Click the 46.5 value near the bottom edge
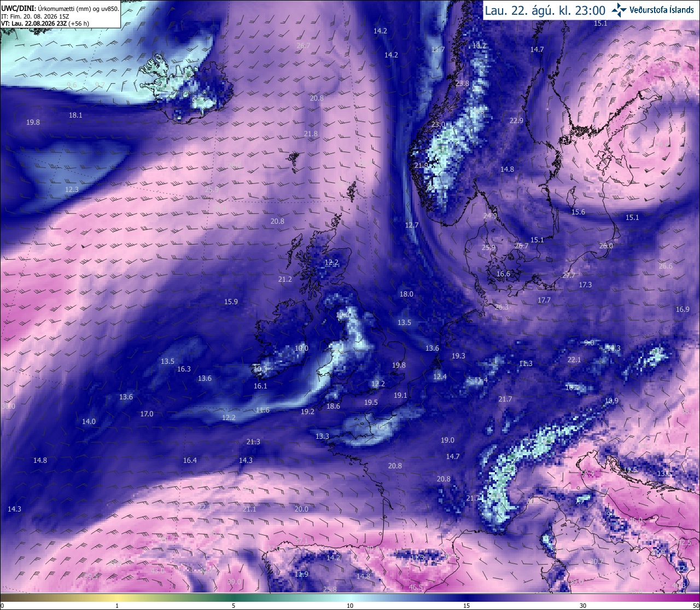The image size is (700, 610). pyautogui.click(x=416, y=588)
